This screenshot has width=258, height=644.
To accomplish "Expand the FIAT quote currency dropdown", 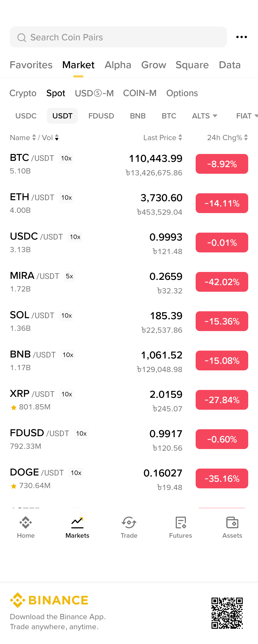I will (247, 116).
